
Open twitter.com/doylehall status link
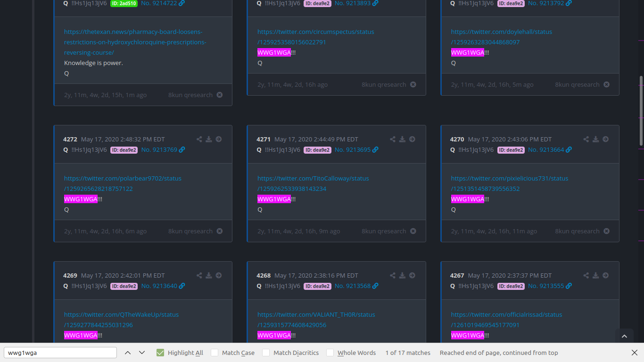501,37
